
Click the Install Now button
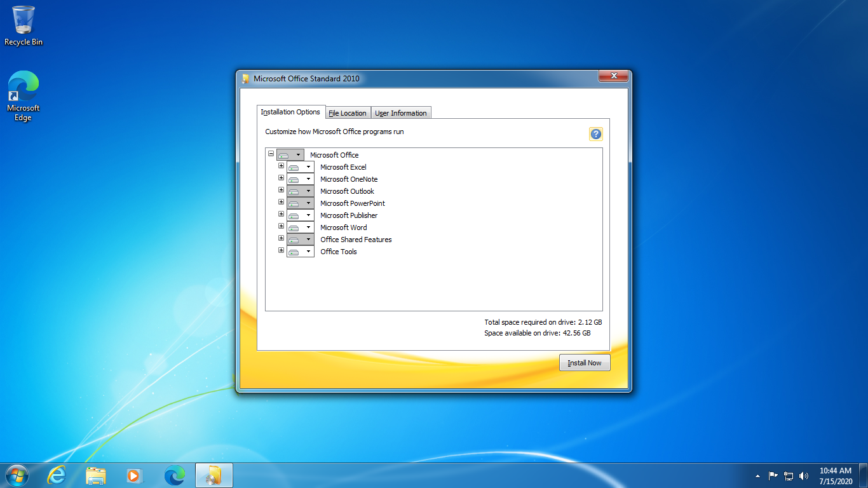point(585,363)
